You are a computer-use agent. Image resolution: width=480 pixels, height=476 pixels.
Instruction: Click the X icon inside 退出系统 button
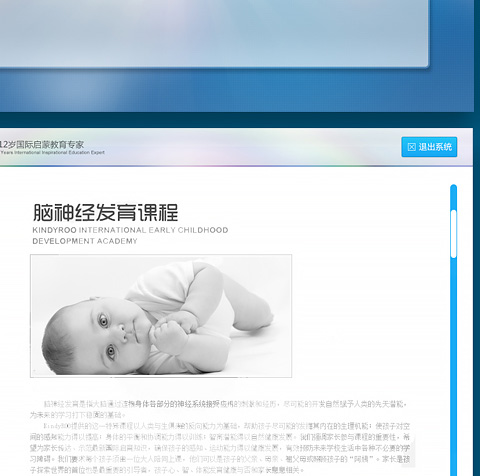coord(412,147)
